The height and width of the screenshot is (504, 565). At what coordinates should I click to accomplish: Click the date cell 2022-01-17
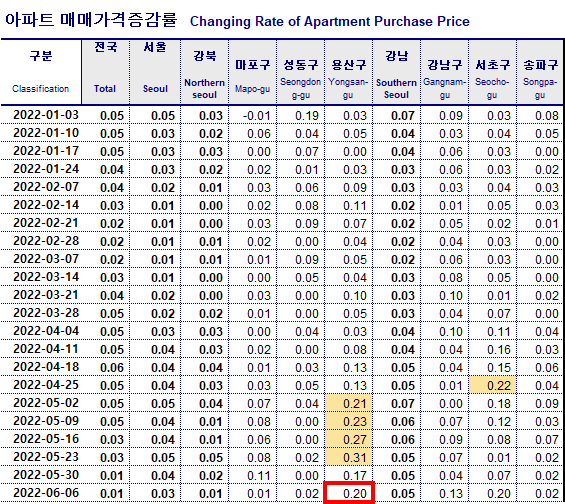[46, 151]
